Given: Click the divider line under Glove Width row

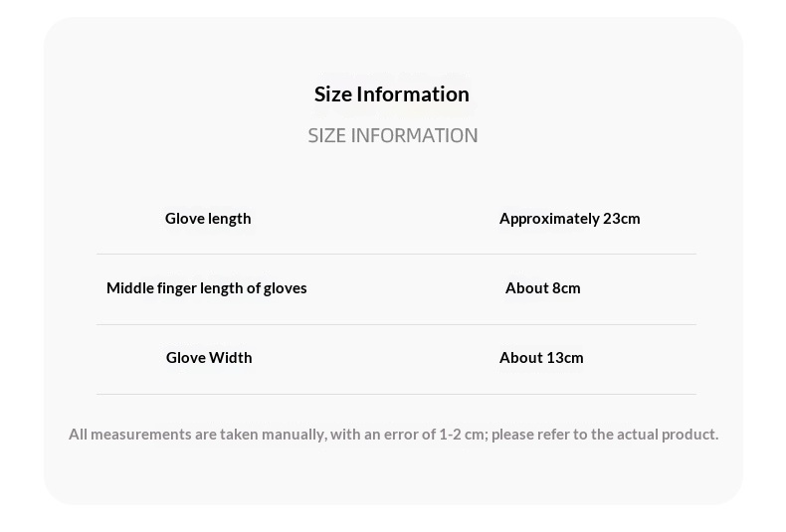Looking at the screenshot, I should pos(396,395).
